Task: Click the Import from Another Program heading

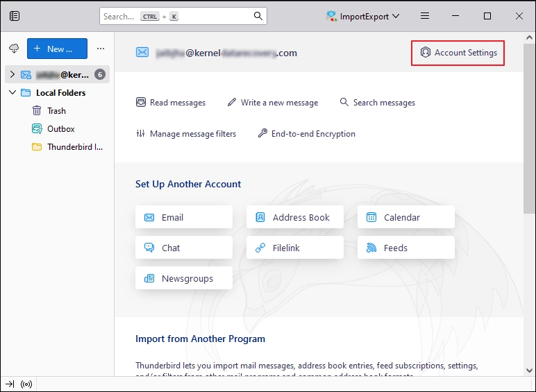Action: click(x=201, y=339)
